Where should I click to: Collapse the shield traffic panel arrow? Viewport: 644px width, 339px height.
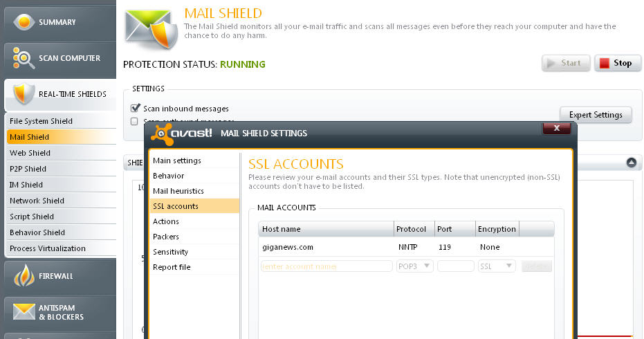click(631, 163)
